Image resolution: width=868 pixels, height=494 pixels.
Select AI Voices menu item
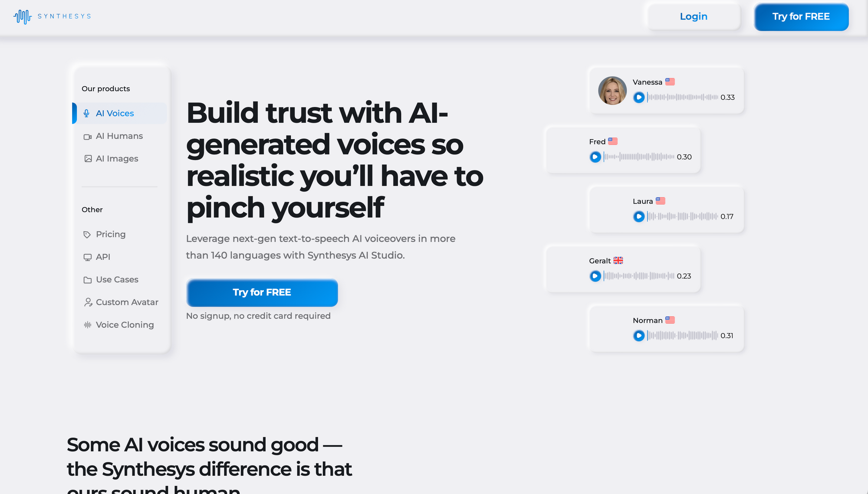pyautogui.click(x=115, y=113)
